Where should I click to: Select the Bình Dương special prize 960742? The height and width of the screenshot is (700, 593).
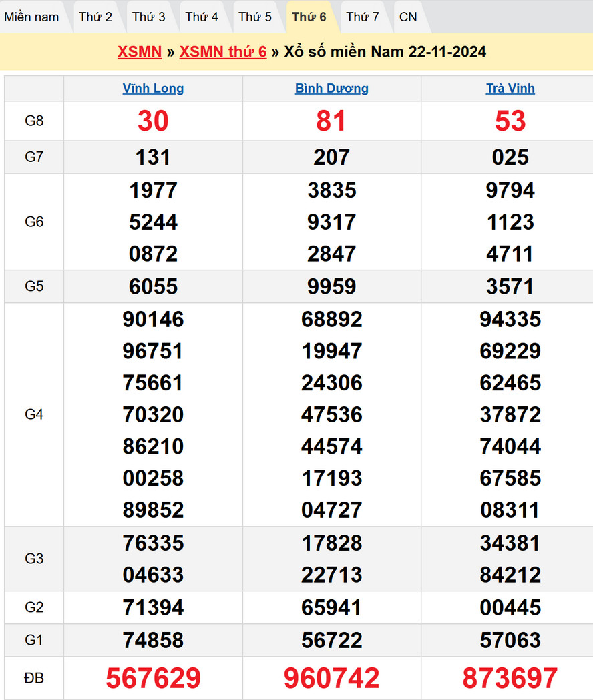point(331,678)
